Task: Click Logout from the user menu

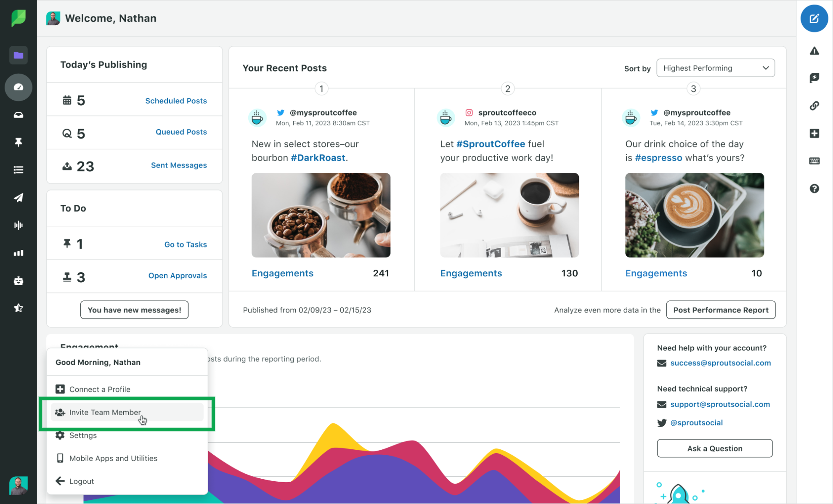Action: click(82, 481)
